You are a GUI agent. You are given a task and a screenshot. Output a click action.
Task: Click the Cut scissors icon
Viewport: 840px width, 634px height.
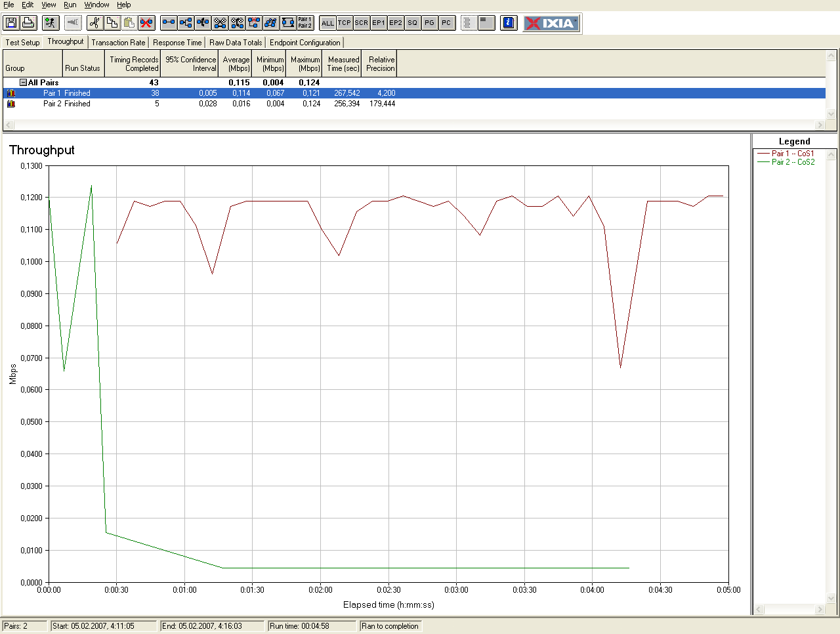click(95, 23)
